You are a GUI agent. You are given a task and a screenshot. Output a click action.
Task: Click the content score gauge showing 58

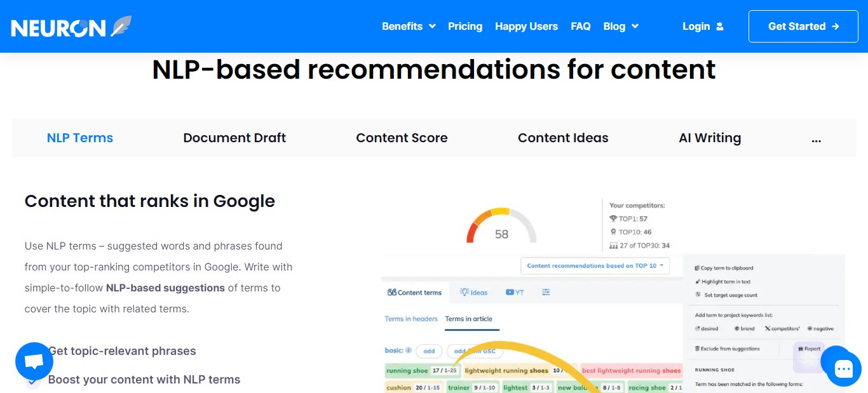coord(501,226)
